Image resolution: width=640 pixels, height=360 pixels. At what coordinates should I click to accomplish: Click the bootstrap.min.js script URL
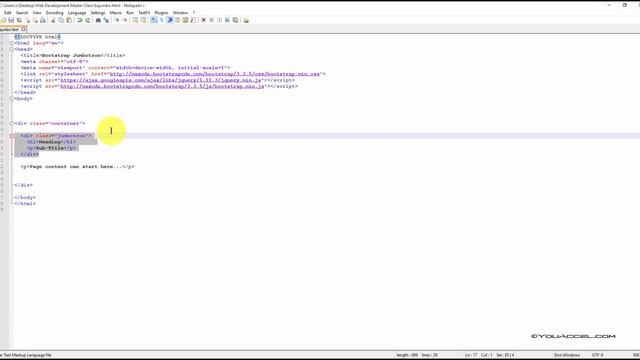(x=162, y=86)
